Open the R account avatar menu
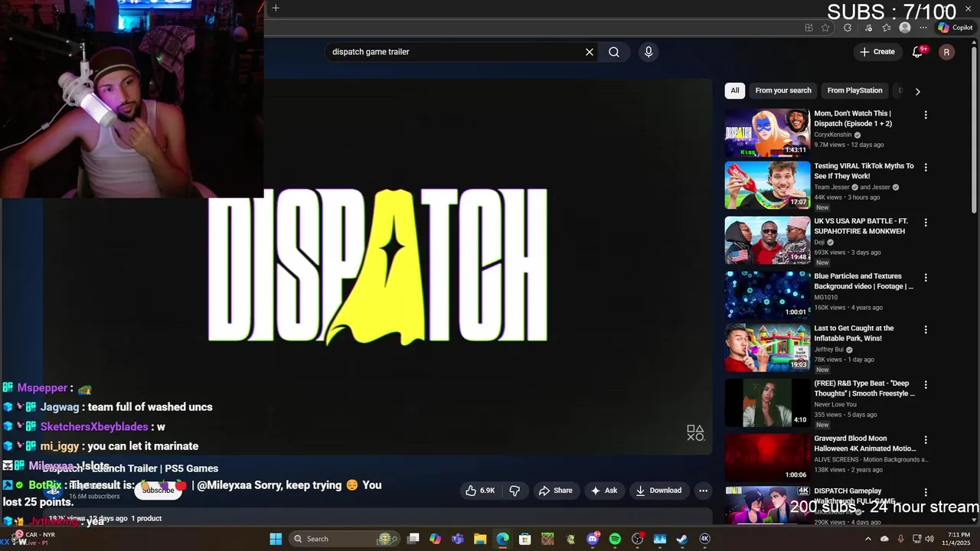Screen dimensions: 980x551 point(946,52)
